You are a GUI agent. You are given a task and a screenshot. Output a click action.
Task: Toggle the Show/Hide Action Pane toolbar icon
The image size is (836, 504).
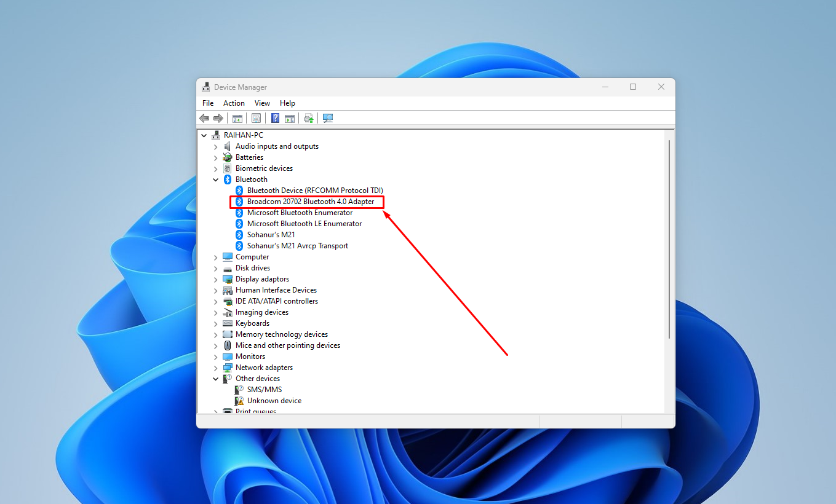[x=290, y=118]
